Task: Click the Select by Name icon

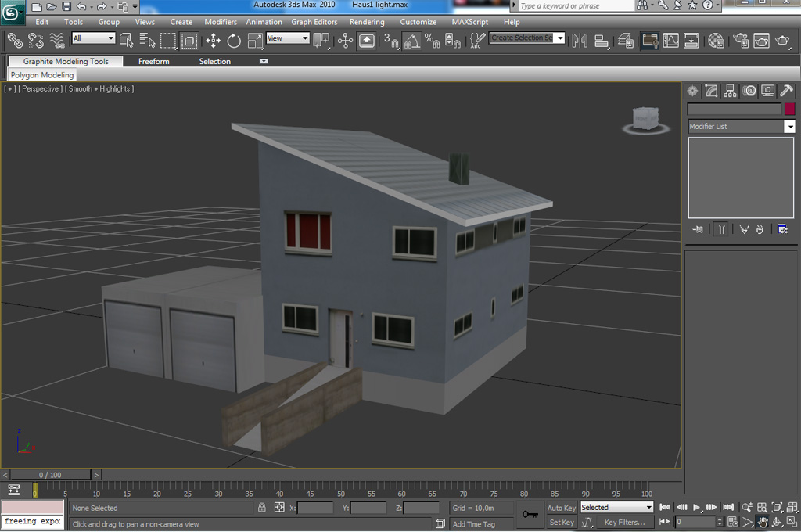Action: 147,40
